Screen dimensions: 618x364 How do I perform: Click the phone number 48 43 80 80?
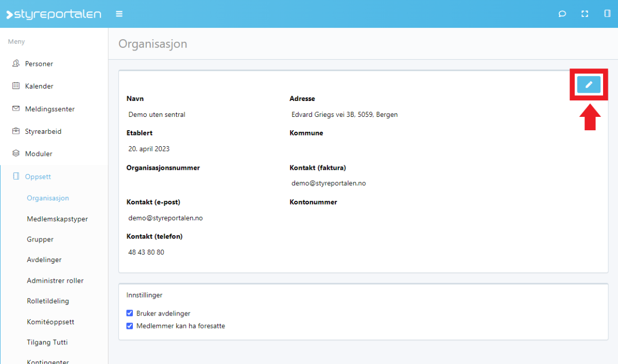tap(146, 252)
